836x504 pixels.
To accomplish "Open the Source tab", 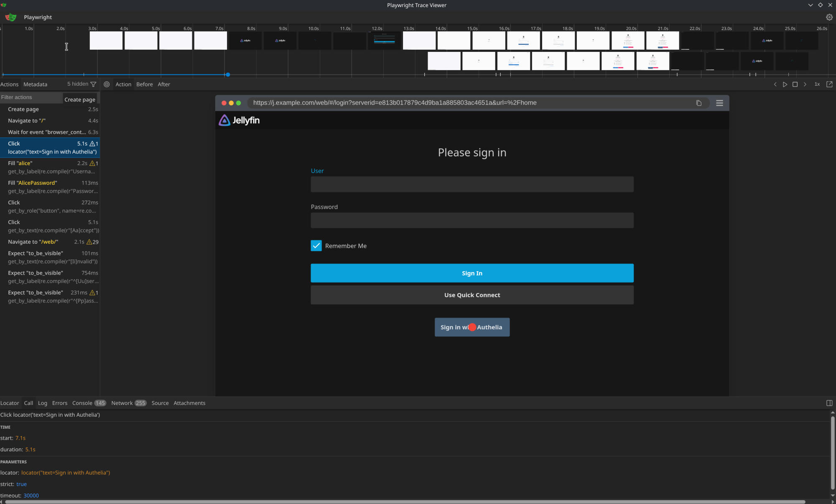I will pyautogui.click(x=160, y=403).
